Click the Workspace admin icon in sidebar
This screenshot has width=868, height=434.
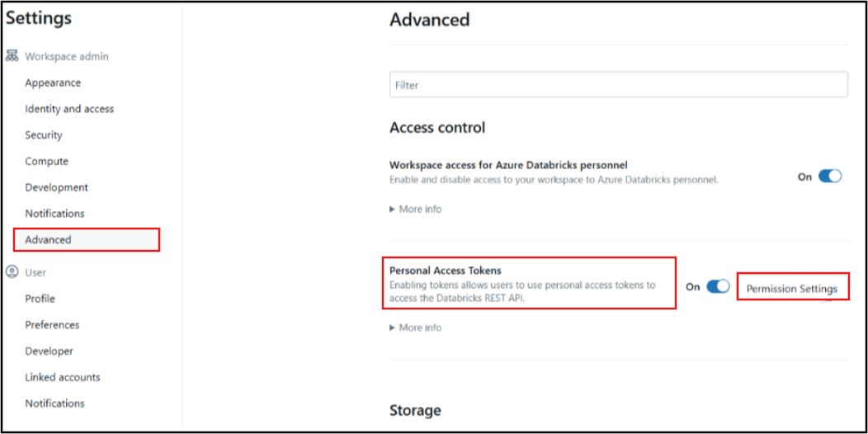pyautogui.click(x=12, y=57)
